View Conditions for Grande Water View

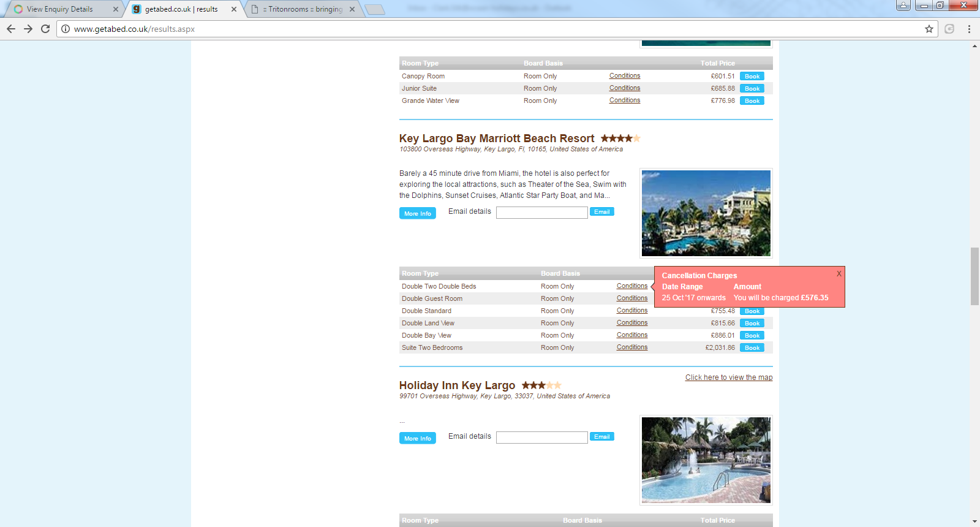tap(625, 100)
